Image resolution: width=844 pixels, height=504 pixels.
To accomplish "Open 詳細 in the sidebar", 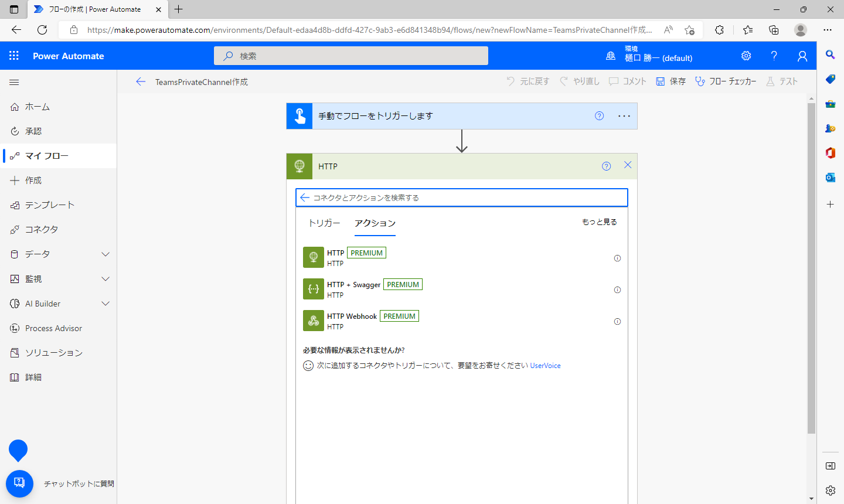I will (59, 377).
